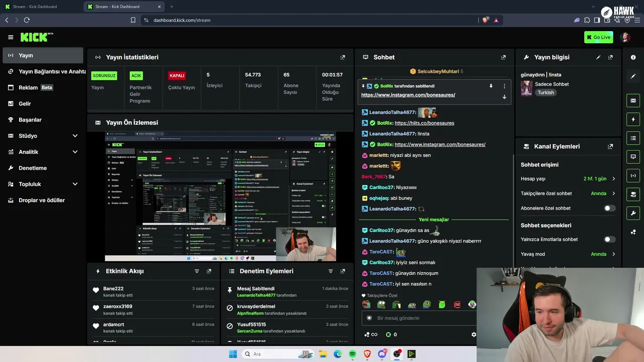The image size is (644, 362).
Task: Pop out the Denetim Eylemleri panel
Action: tap(343, 271)
